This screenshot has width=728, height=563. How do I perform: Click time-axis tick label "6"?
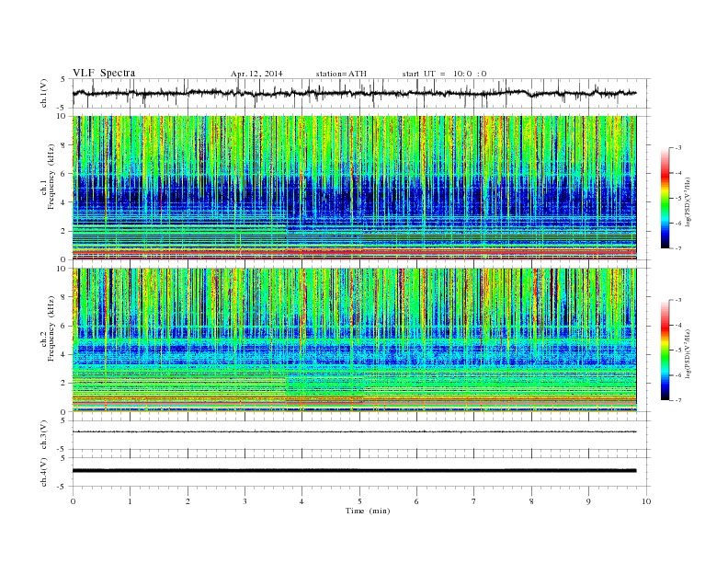click(x=417, y=501)
